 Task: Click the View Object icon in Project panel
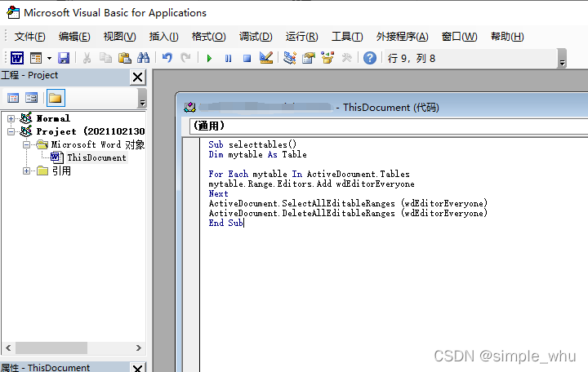[x=32, y=98]
